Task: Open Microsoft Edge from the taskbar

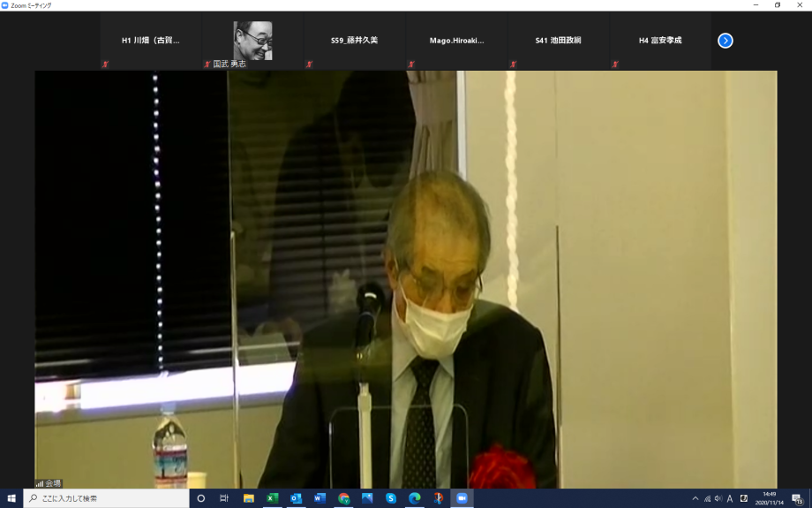Action: click(x=414, y=498)
